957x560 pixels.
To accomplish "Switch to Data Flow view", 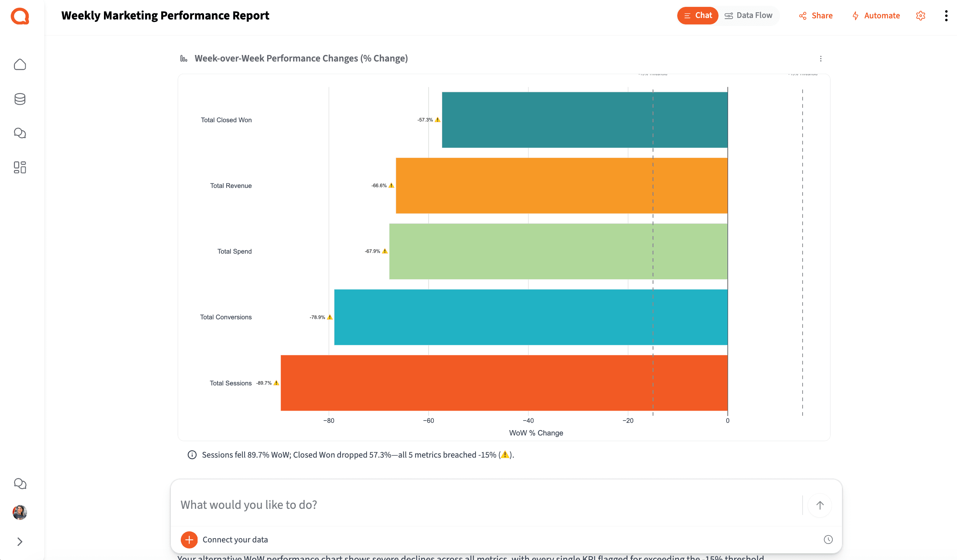I will click(x=749, y=16).
